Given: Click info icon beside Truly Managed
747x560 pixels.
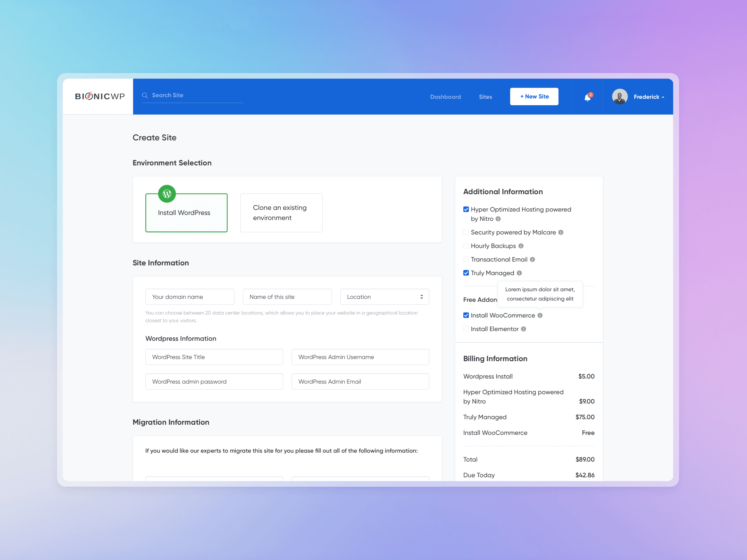Looking at the screenshot, I should pos(519,273).
